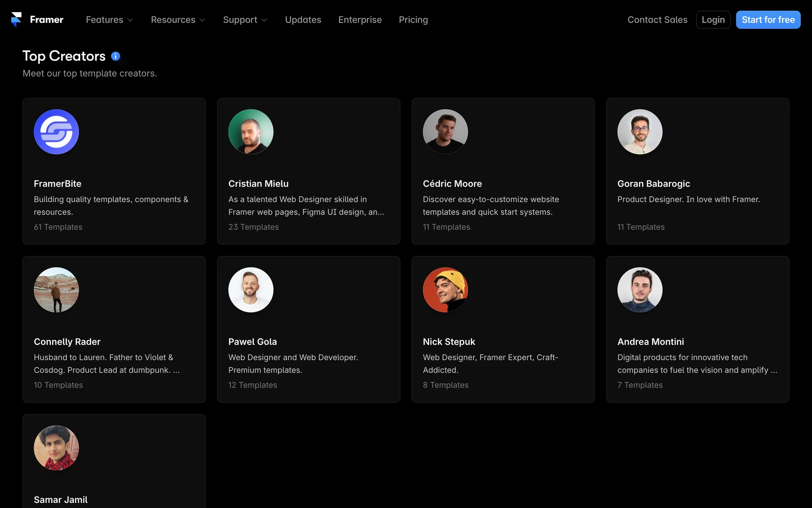Open Pawel Gola's creator name link

252,342
